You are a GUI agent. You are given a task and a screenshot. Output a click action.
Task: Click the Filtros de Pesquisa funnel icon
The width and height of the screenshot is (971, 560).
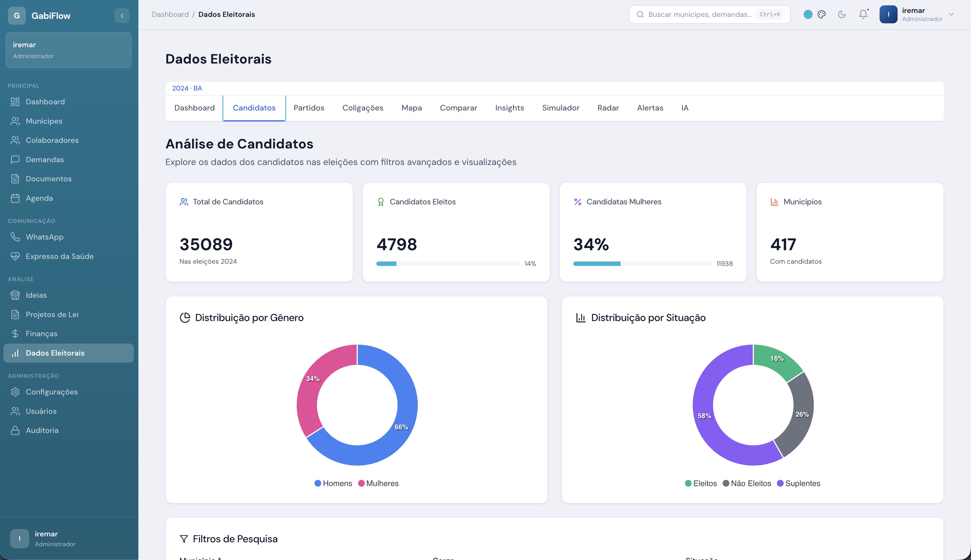(x=184, y=539)
